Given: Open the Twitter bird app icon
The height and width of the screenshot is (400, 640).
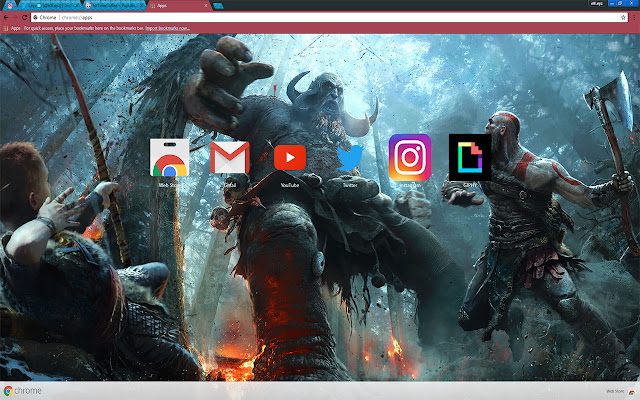Looking at the screenshot, I should pos(350,158).
